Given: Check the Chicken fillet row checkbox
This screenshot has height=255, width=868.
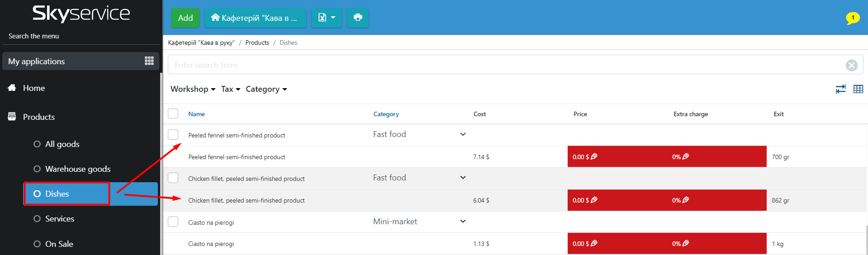Looking at the screenshot, I should coord(173,178).
